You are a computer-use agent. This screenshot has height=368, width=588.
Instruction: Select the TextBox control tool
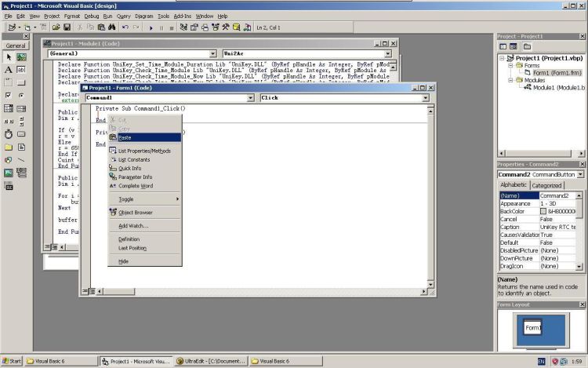(x=21, y=70)
